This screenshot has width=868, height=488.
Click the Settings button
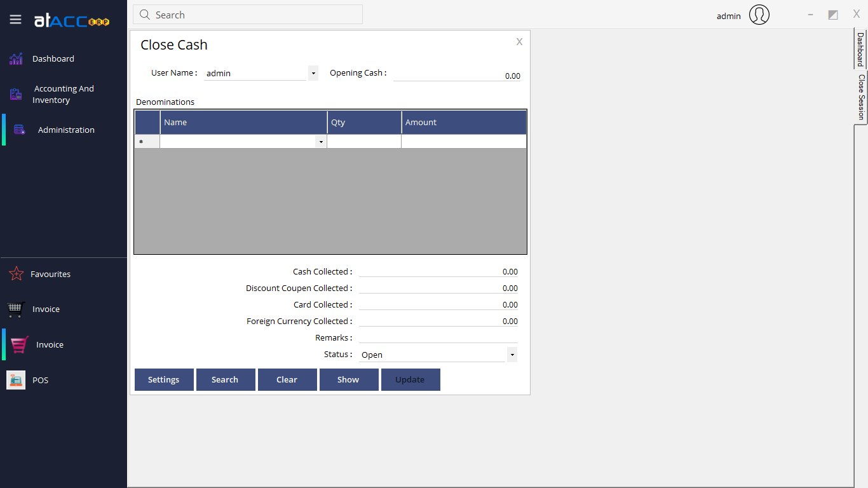tap(163, 379)
